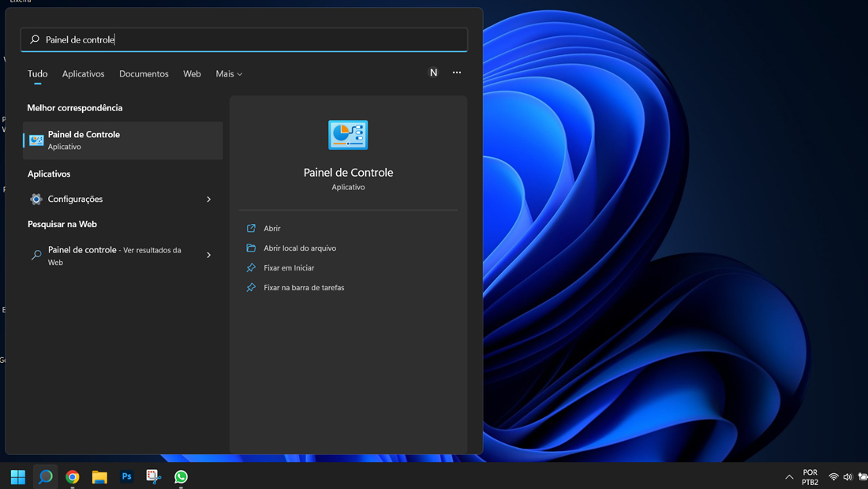The height and width of the screenshot is (489, 868).
Task: Click pin icon beside Fixar na barra de tarefas
Action: [251, 288]
